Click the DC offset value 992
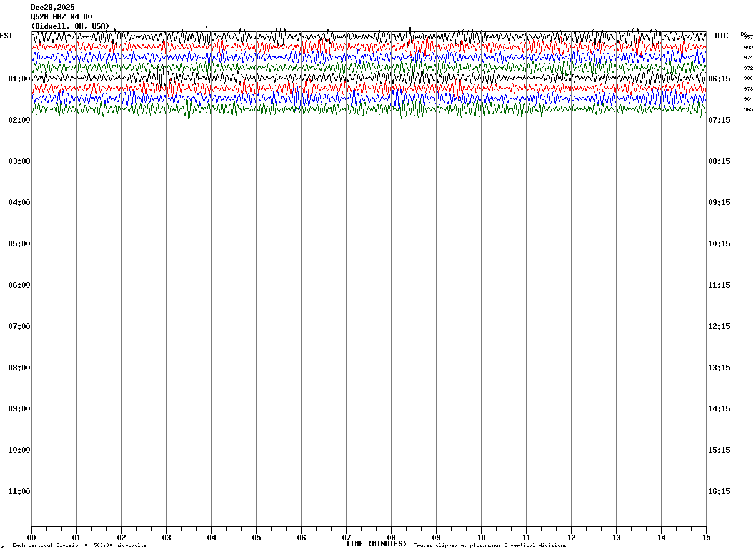 tap(748, 48)
